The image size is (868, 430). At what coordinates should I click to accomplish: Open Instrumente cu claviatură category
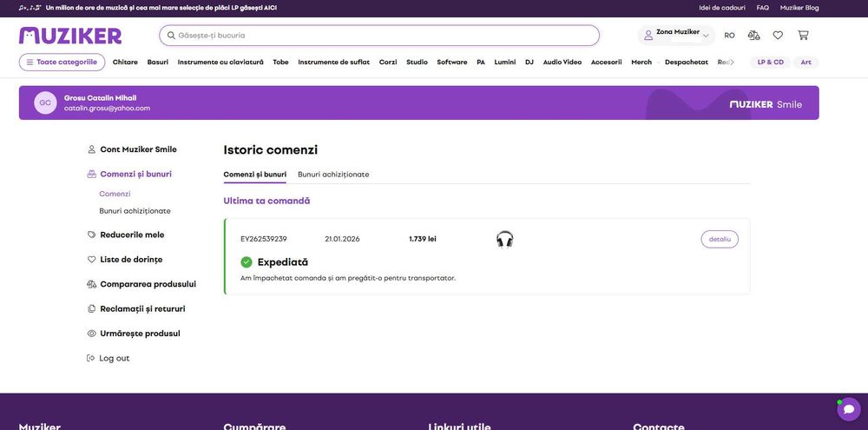click(220, 62)
